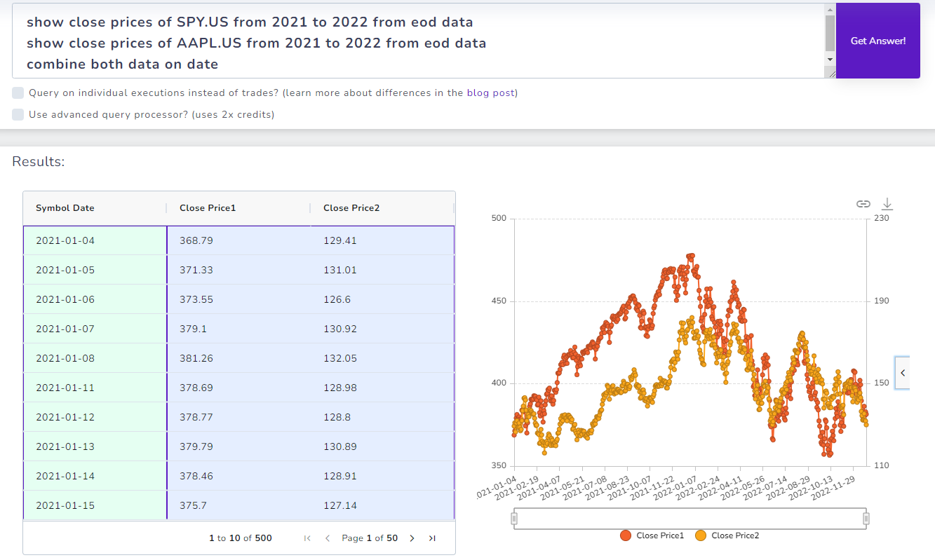Open the blog post link
This screenshot has height=560, width=935.
pyautogui.click(x=491, y=93)
